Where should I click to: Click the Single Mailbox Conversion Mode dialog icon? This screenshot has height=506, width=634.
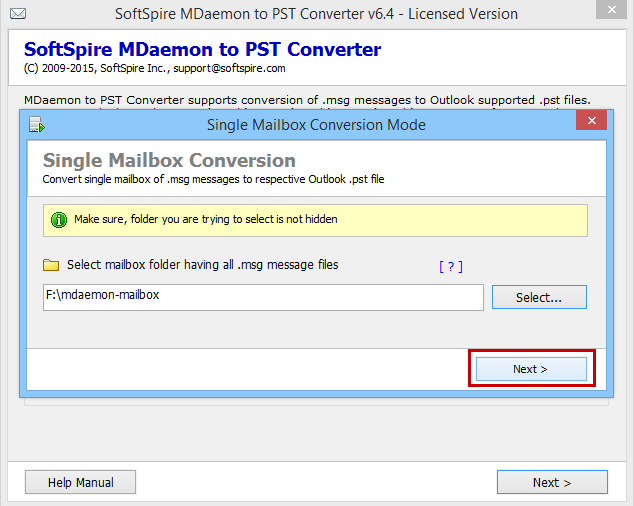pyautogui.click(x=37, y=125)
